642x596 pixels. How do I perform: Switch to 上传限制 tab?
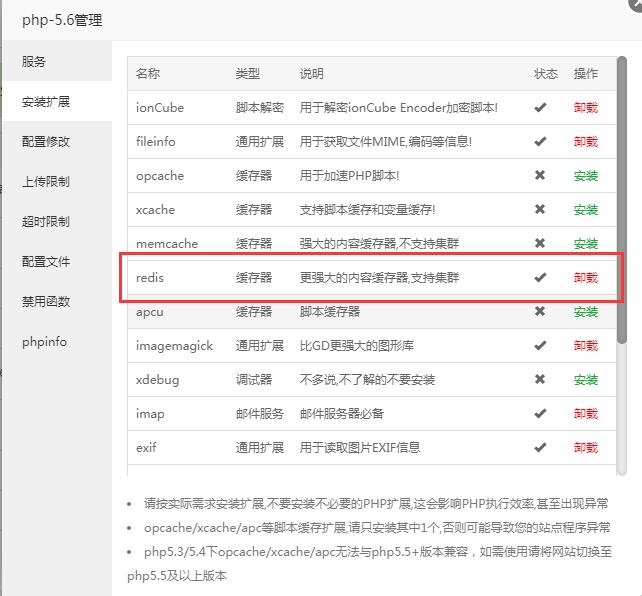point(57,181)
